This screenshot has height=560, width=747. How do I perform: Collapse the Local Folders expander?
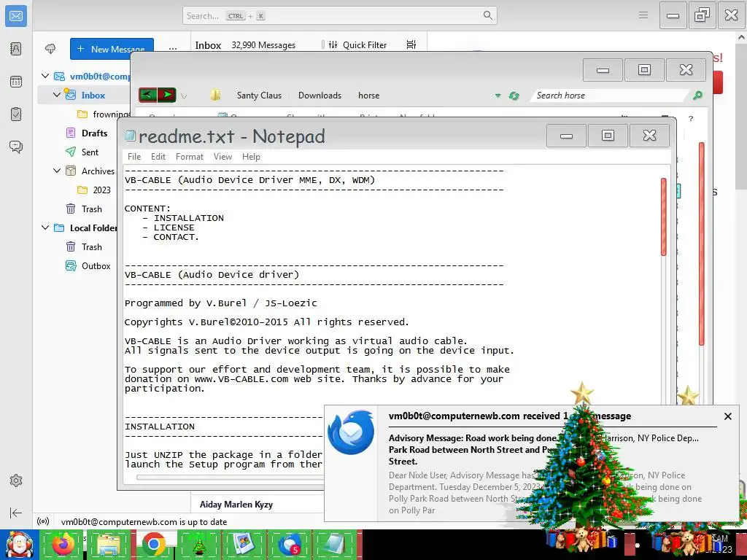pos(45,227)
